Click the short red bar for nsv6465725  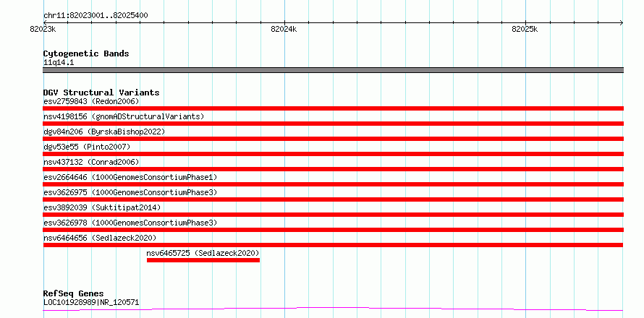pos(203,260)
